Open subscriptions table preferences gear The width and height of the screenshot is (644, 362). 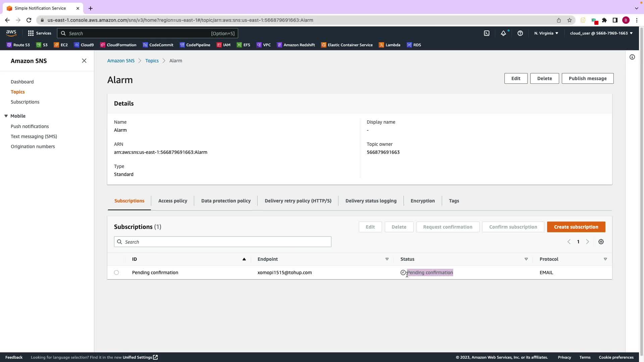601,242
